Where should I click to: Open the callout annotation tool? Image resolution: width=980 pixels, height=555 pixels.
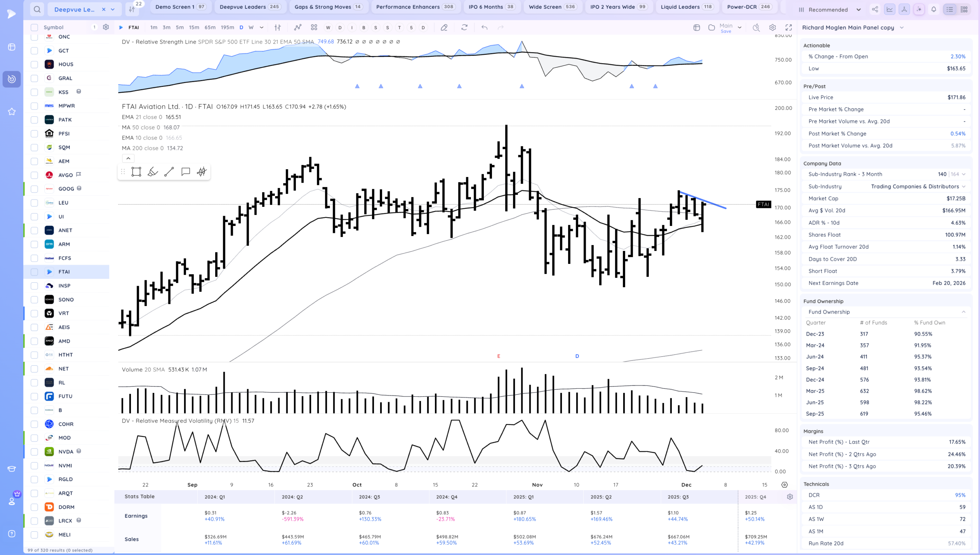click(x=186, y=172)
